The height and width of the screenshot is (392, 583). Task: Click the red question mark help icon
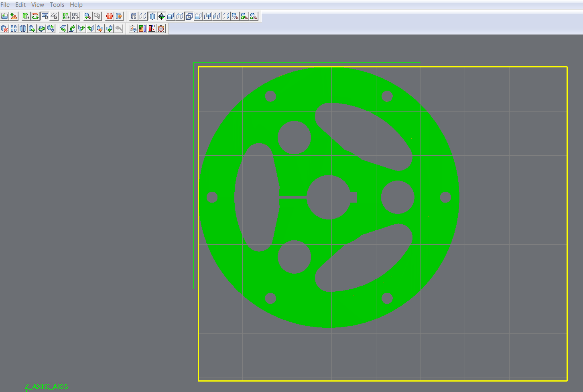click(x=109, y=16)
